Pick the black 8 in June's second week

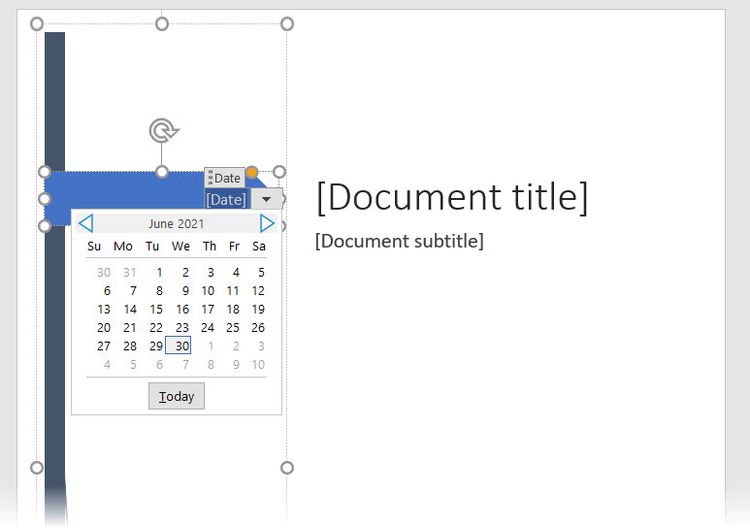159,291
